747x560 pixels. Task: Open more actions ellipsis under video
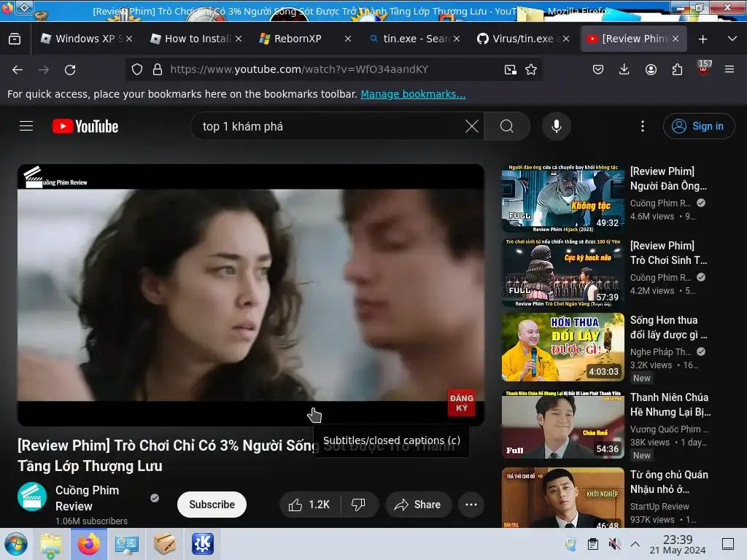pyautogui.click(x=471, y=505)
